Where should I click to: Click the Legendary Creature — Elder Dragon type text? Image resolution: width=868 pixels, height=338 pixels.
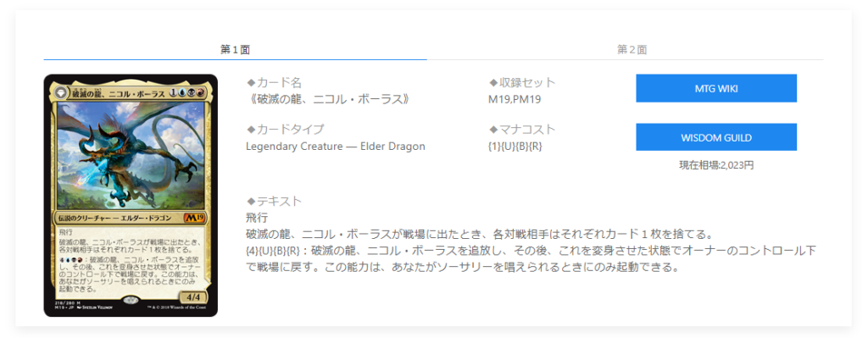click(x=336, y=147)
